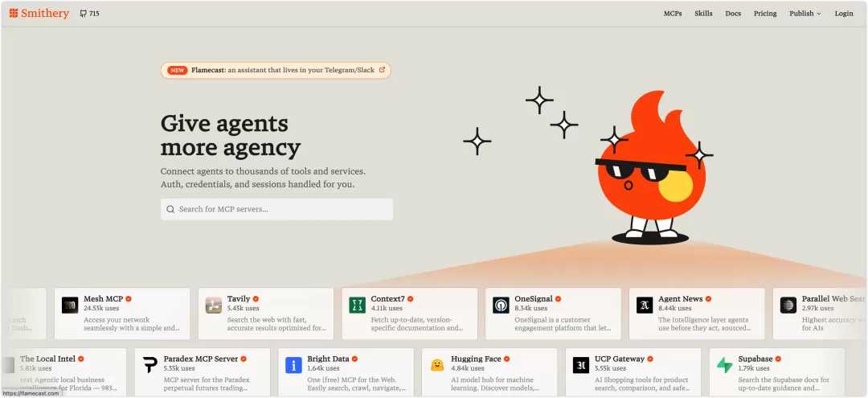Open the Paradex MCP Server title

point(200,359)
